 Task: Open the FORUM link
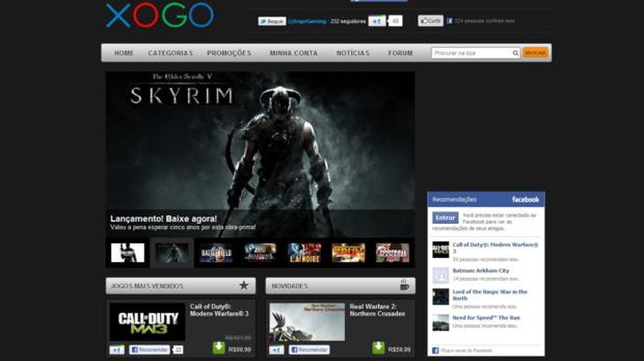point(401,53)
